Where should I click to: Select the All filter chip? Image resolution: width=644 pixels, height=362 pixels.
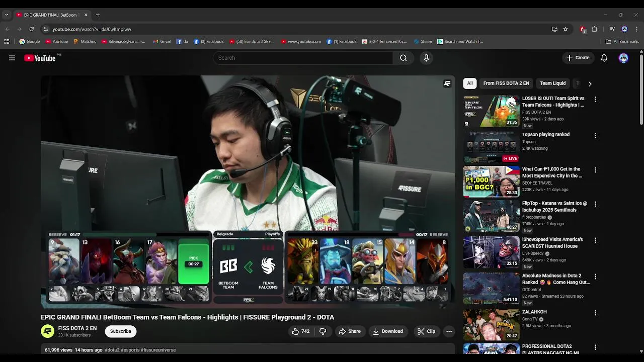[469, 83]
